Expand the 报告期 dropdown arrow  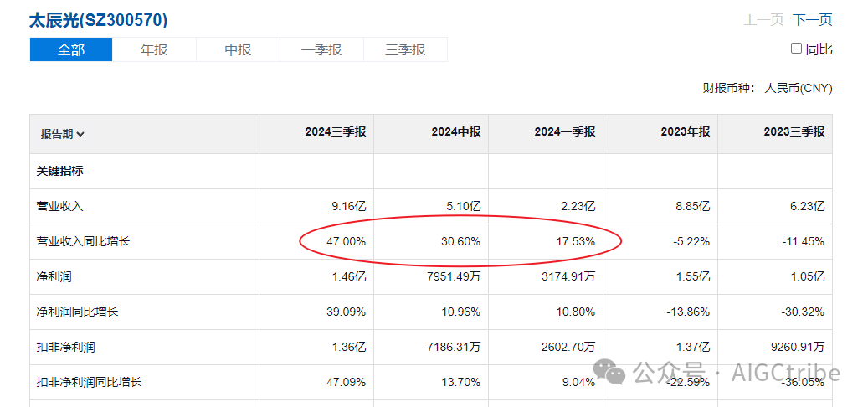pos(81,135)
